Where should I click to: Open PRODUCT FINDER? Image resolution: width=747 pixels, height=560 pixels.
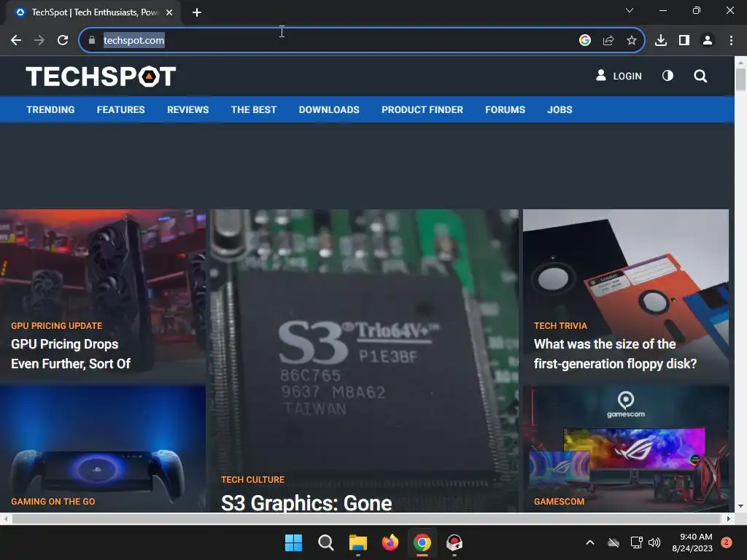point(422,109)
